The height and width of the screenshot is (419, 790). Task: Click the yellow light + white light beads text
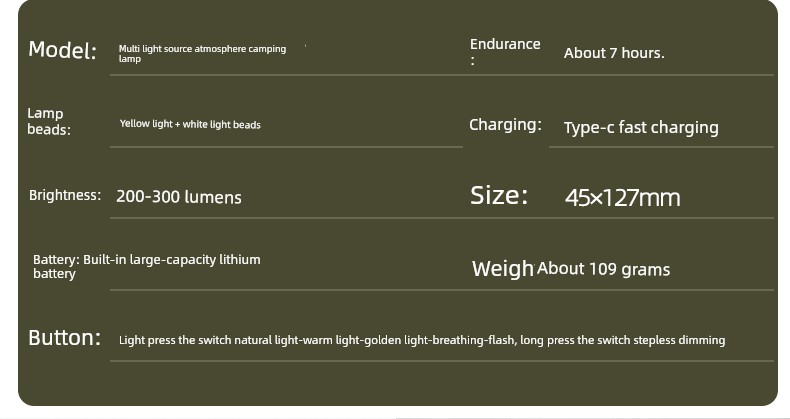[x=190, y=124]
